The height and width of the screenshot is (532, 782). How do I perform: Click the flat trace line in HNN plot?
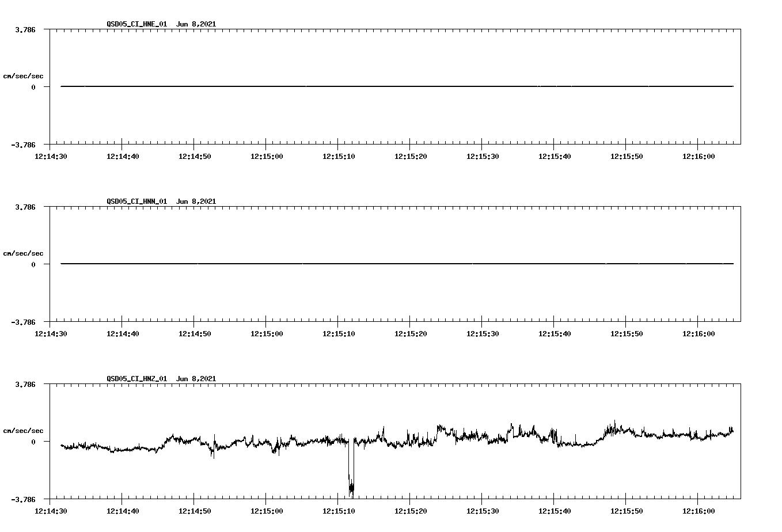pyautogui.click(x=397, y=264)
